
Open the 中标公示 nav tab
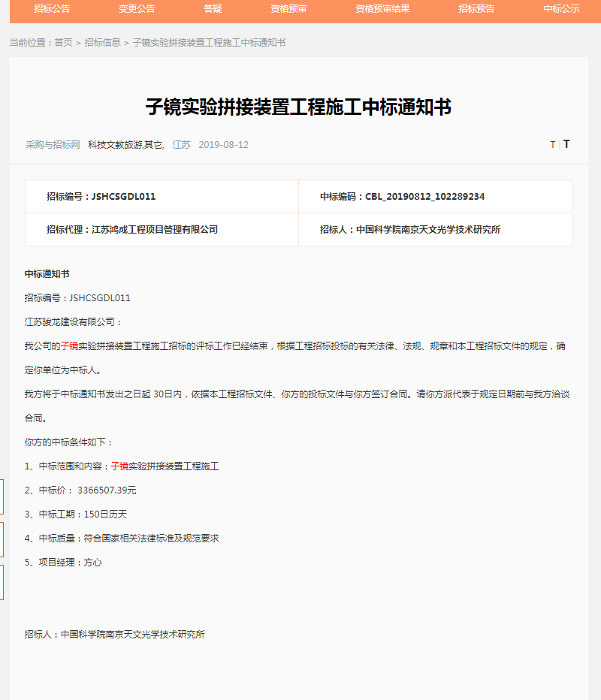[561, 9]
